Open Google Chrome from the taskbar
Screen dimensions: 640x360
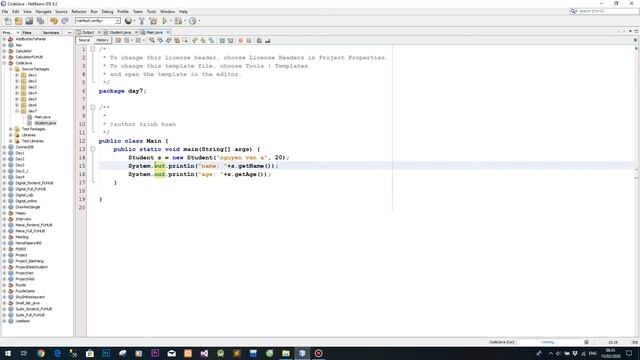(x=41, y=353)
